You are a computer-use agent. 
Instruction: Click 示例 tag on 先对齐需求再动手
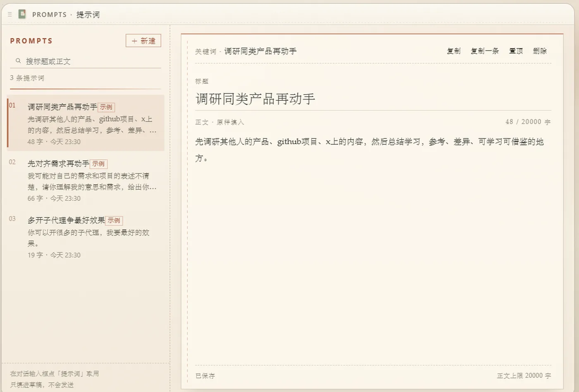coord(98,164)
